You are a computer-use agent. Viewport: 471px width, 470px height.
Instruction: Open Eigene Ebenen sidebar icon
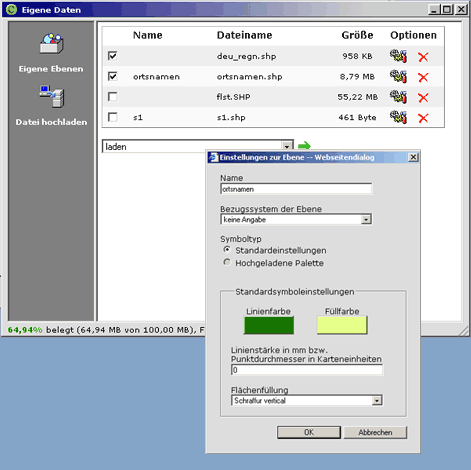pyautogui.click(x=51, y=43)
